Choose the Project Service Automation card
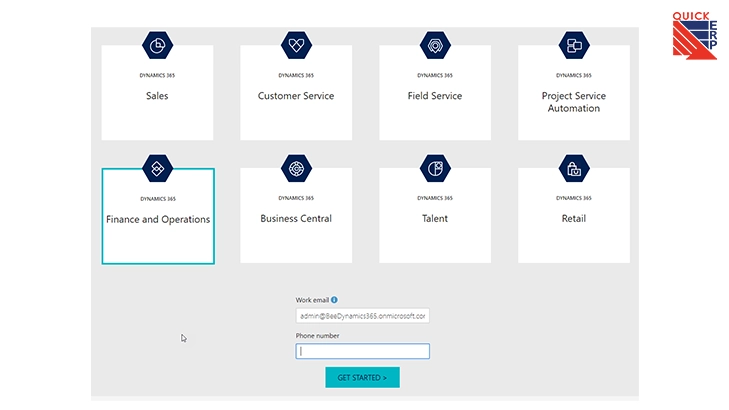729x410 pixels. coord(574,93)
